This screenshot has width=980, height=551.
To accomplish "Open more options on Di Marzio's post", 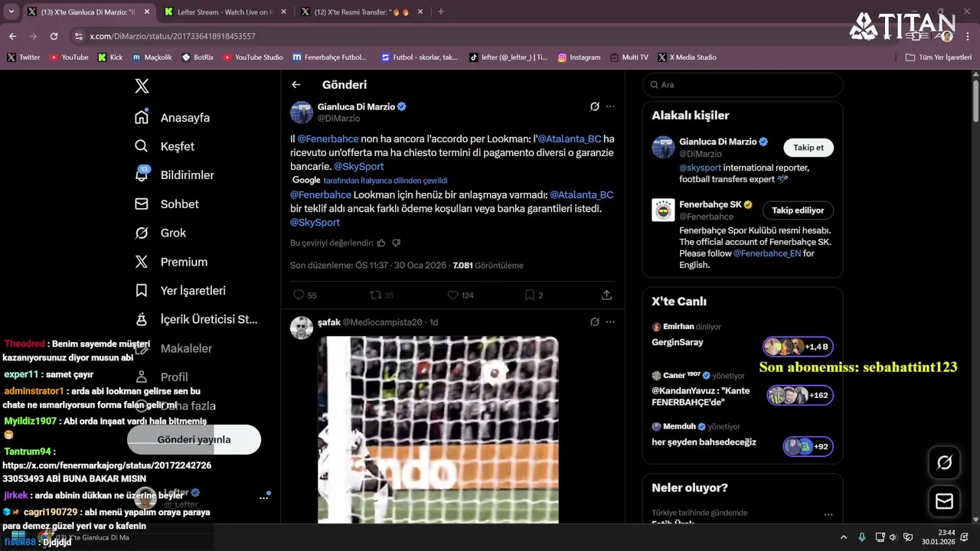I will coord(610,106).
